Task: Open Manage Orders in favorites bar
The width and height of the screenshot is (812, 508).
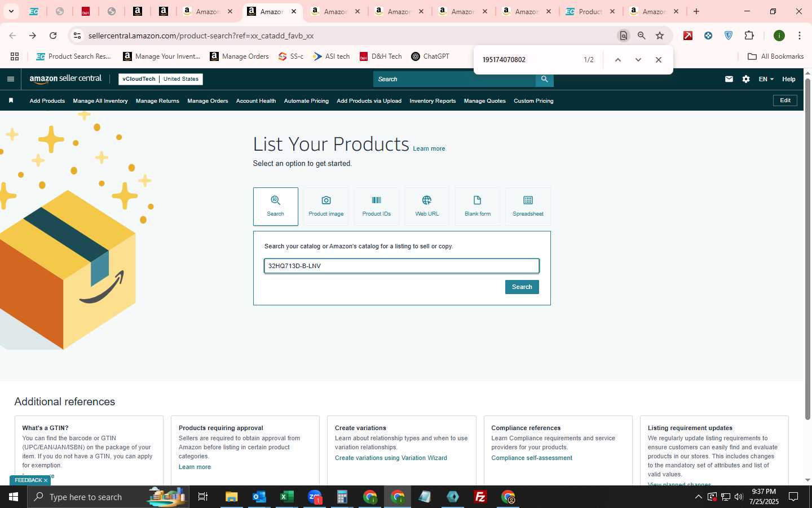Action: pos(208,101)
